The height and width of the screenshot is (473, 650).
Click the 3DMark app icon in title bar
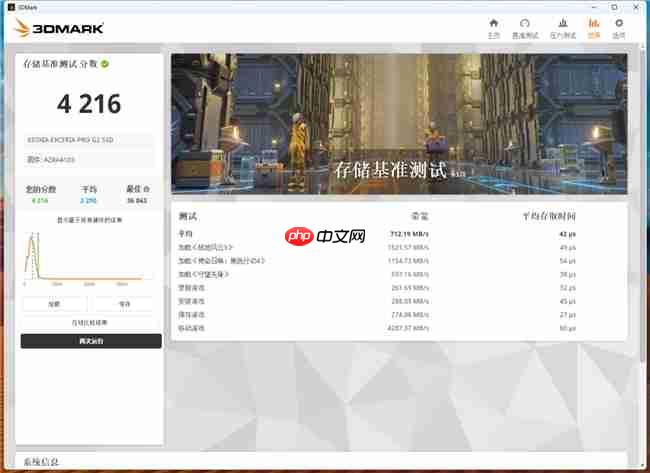[11, 7]
